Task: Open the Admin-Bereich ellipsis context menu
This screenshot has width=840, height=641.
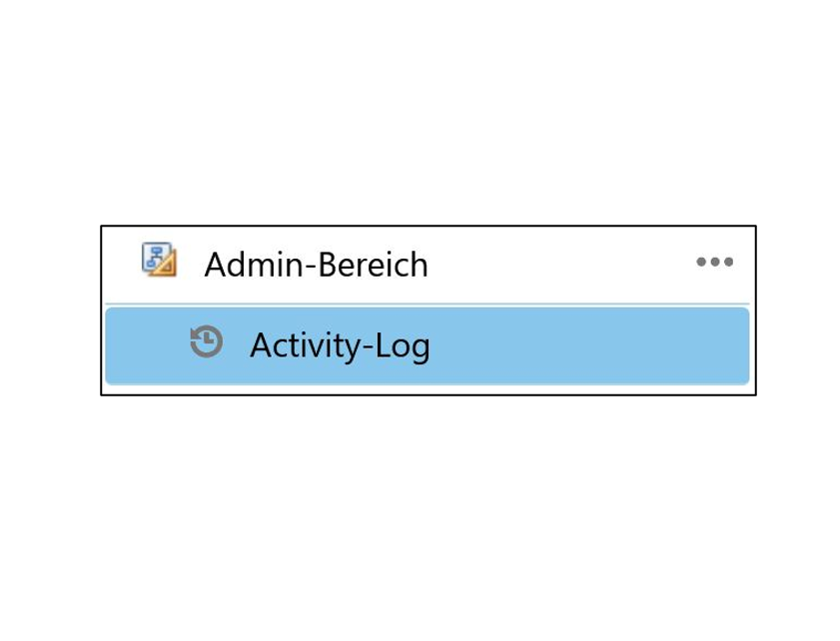Action: (x=714, y=262)
